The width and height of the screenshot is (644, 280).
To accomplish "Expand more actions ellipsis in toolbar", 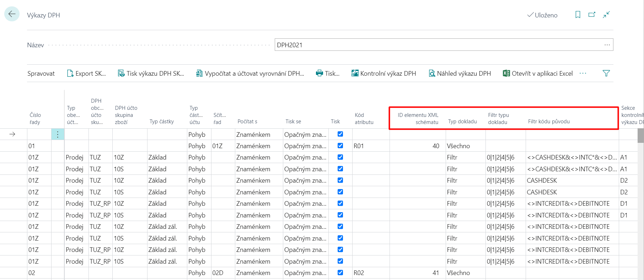I will tap(583, 73).
